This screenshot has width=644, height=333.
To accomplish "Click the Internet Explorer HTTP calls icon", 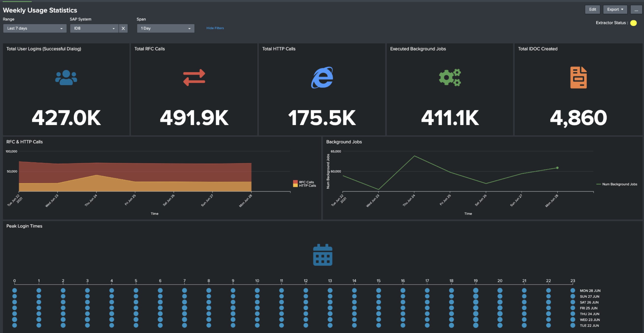I will [322, 78].
